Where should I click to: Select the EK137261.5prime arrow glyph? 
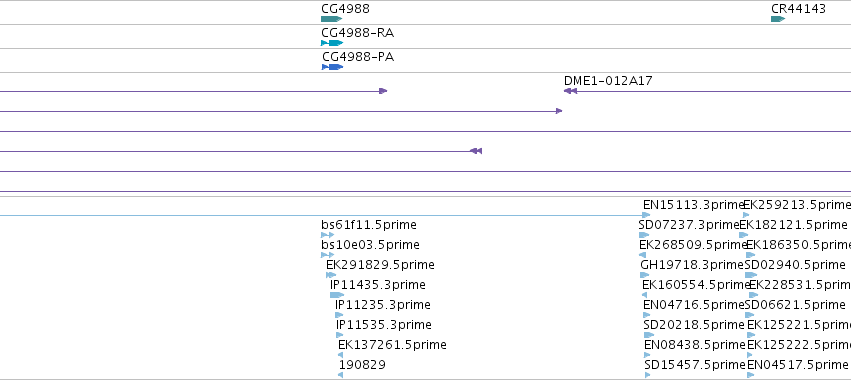coord(340,356)
